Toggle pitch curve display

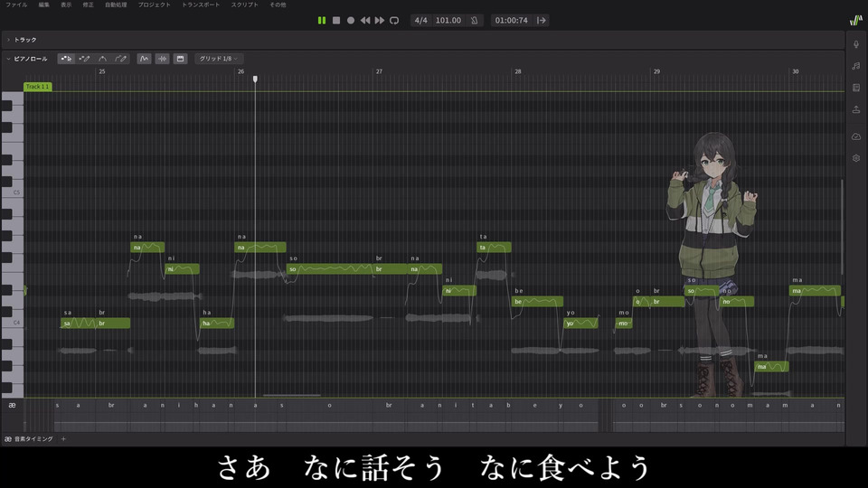coord(144,59)
